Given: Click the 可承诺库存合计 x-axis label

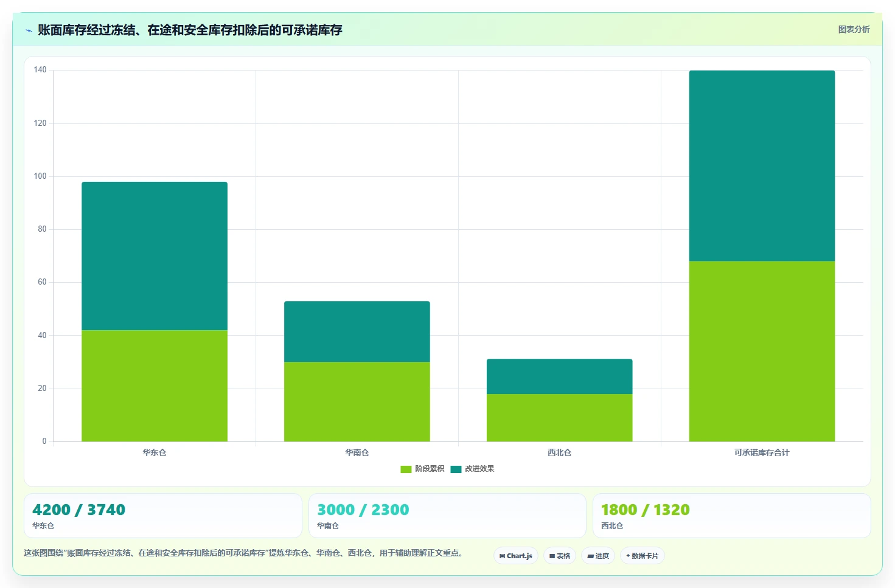Looking at the screenshot, I should (x=762, y=452).
